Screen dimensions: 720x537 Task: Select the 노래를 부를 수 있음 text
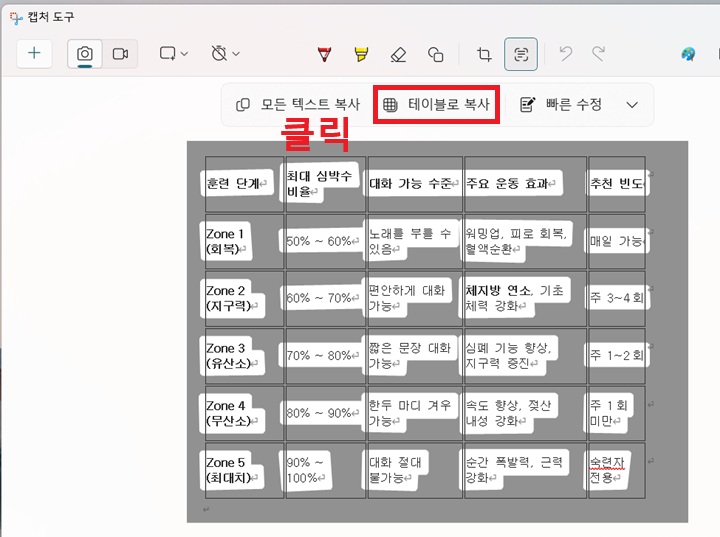(x=411, y=241)
